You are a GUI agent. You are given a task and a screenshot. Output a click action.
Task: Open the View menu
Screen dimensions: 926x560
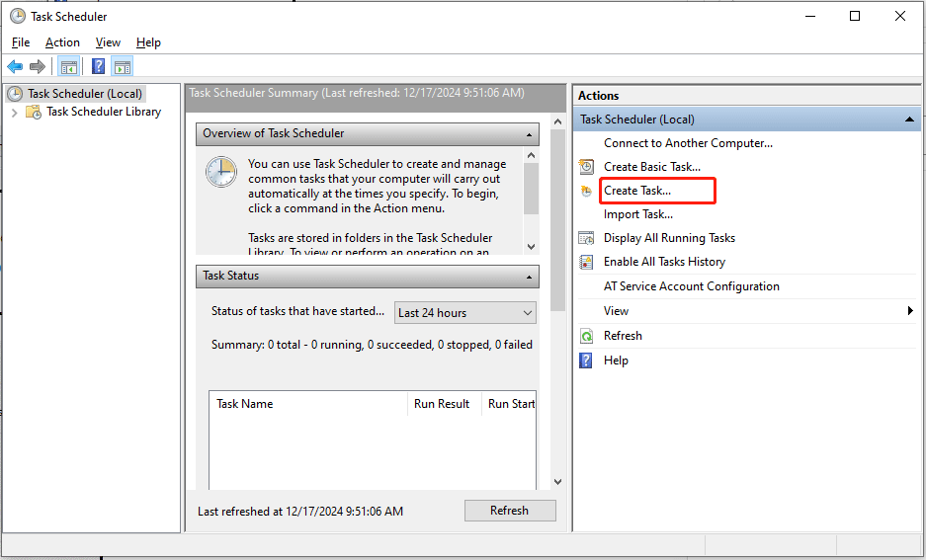click(x=108, y=42)
